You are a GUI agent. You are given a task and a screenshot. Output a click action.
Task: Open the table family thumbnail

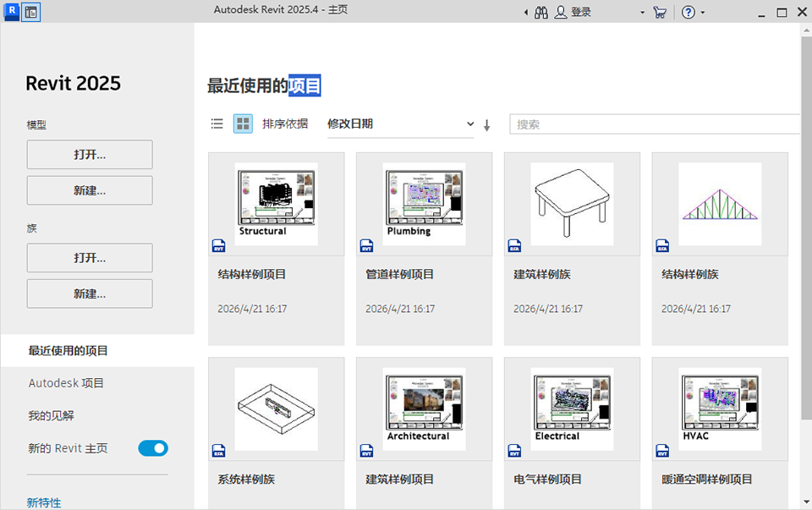[x=572, y=204]
